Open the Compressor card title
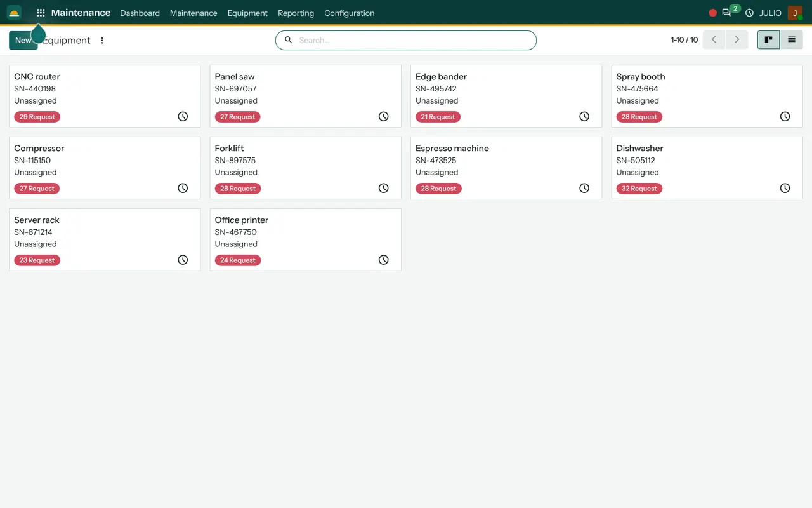The image size is (812, 508). pos(39,148)
